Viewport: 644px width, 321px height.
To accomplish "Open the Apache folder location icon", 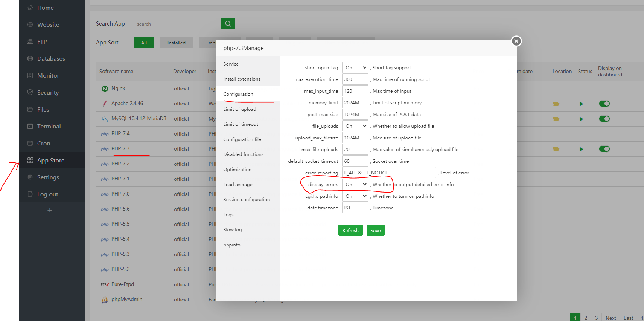I will (x=556, y=104).
